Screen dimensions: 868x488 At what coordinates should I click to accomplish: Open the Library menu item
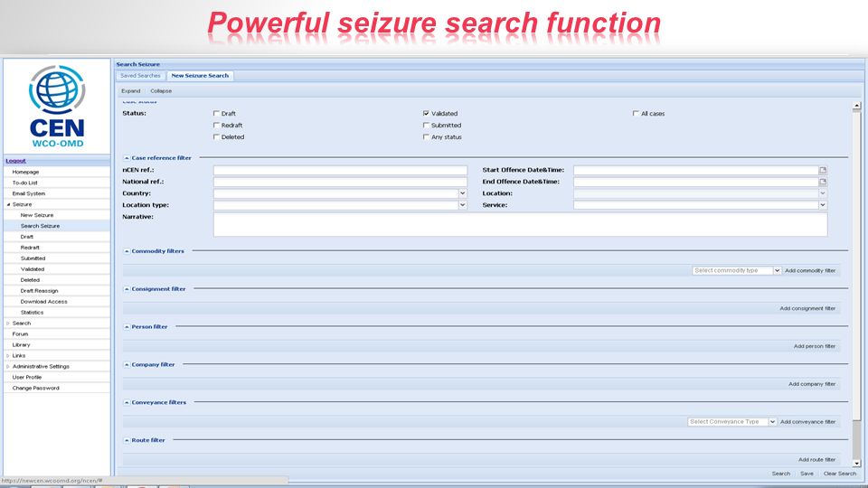21,344
